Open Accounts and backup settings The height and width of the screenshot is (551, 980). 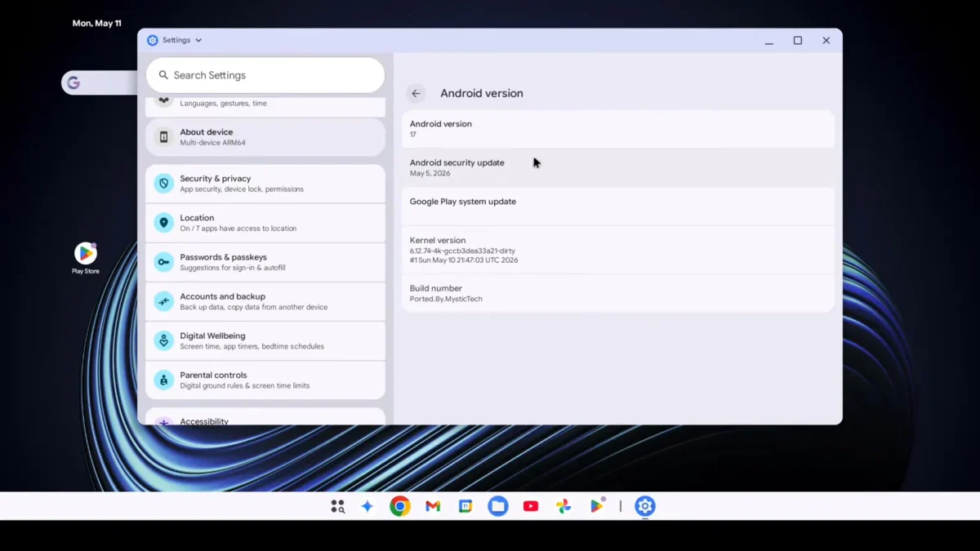click(265, 301)
